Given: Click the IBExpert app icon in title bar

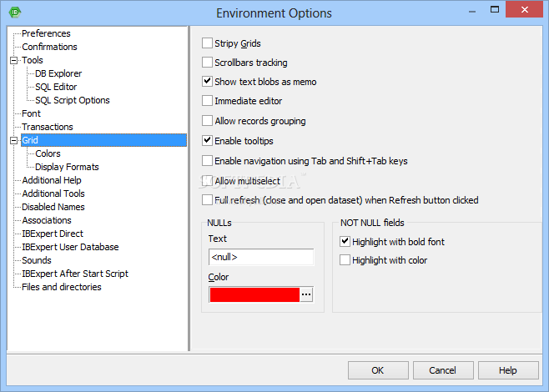Looking at the screenshot, I should point(15,13).
